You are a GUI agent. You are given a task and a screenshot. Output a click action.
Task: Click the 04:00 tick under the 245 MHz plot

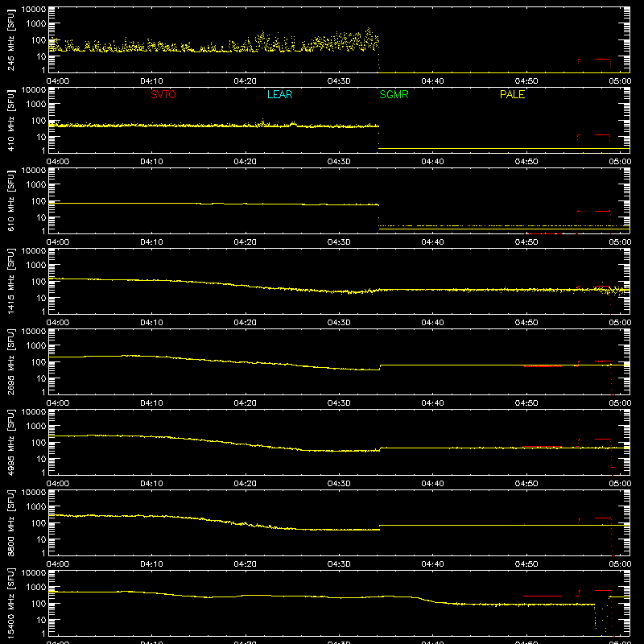[58, 81]
